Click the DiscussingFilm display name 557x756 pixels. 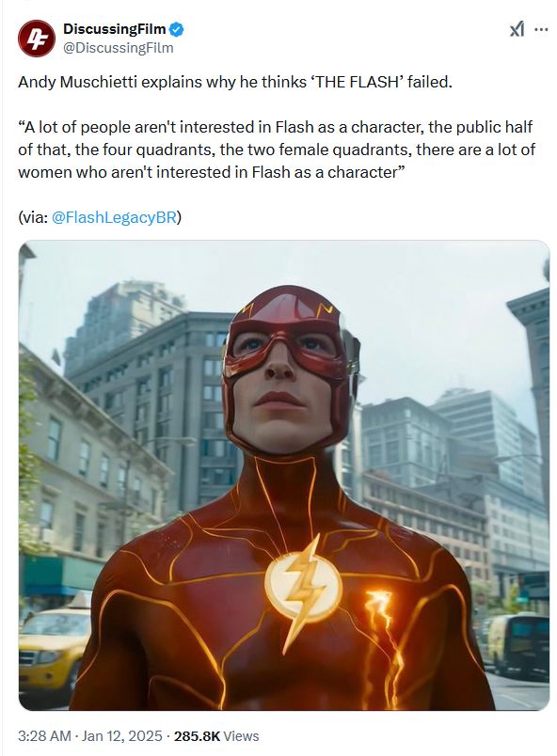114,29
